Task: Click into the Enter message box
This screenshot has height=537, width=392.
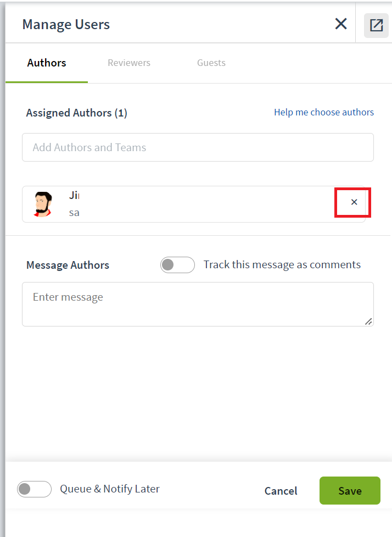Action: [198, 304]
